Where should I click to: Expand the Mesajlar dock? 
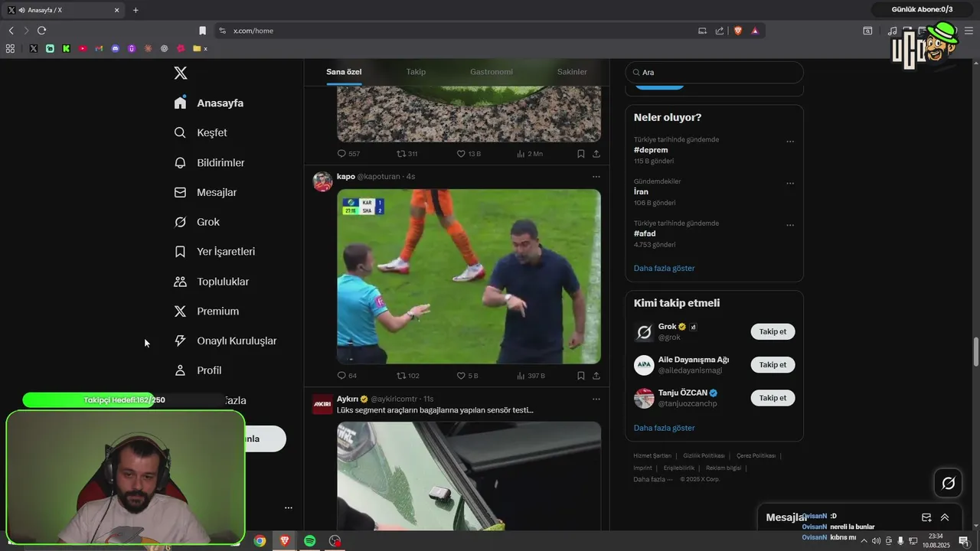945,517
